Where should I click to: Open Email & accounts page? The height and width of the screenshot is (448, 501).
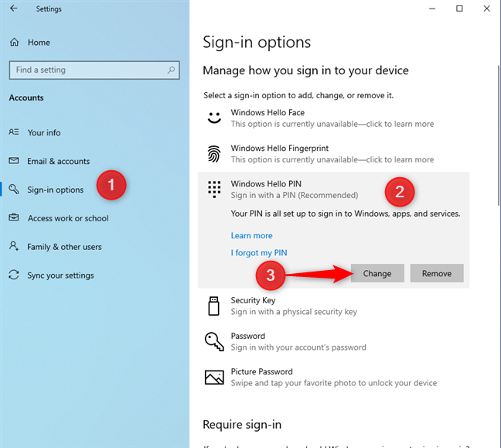[x=59, y=161]
